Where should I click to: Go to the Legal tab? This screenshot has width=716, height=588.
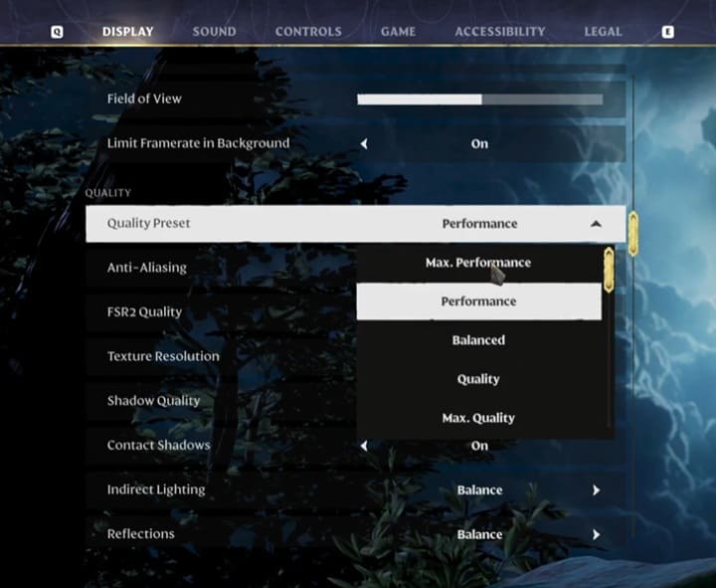pos(603,32)
